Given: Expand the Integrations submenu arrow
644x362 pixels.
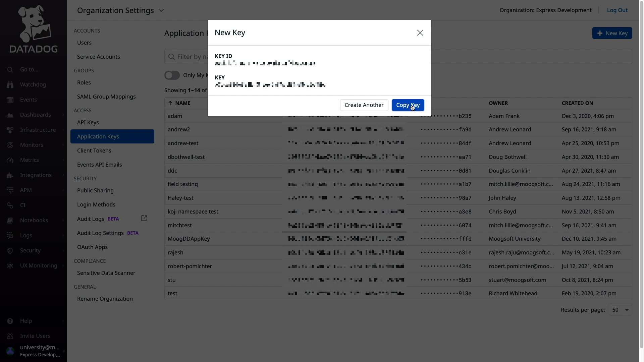Looking at the screenshot, I should click(x=63, y=175).
